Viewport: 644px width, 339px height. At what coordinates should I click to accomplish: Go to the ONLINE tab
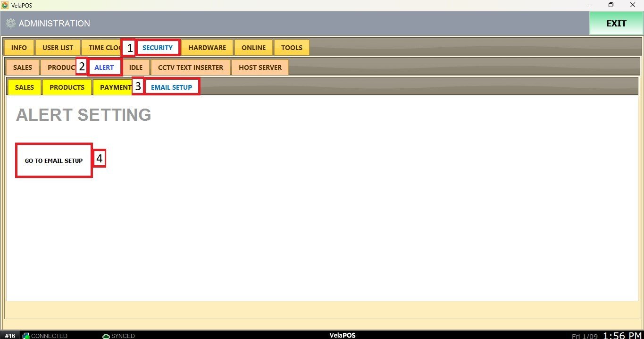click(x=254, y=48)
